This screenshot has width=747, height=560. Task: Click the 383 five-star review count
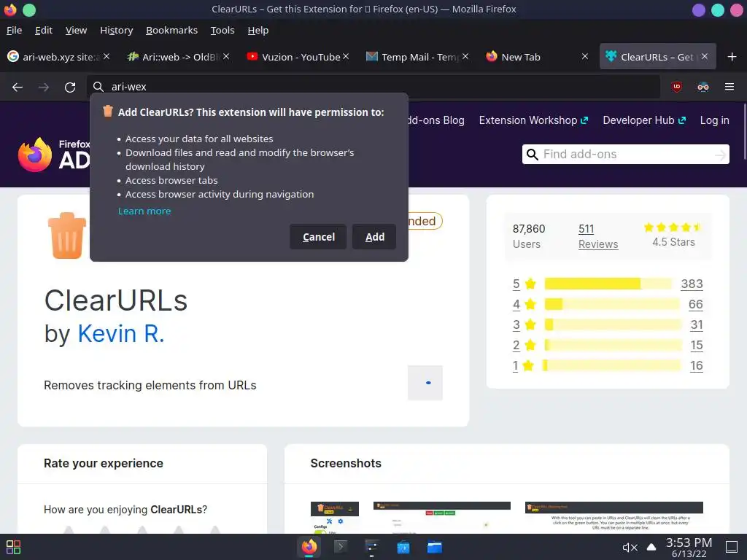tap(692, 284)
